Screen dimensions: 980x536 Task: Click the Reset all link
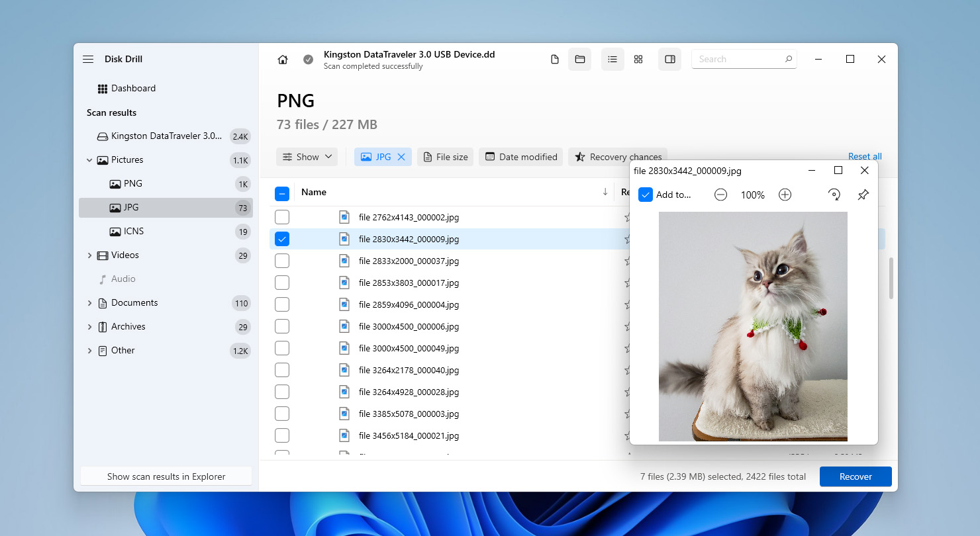(865, 156)
